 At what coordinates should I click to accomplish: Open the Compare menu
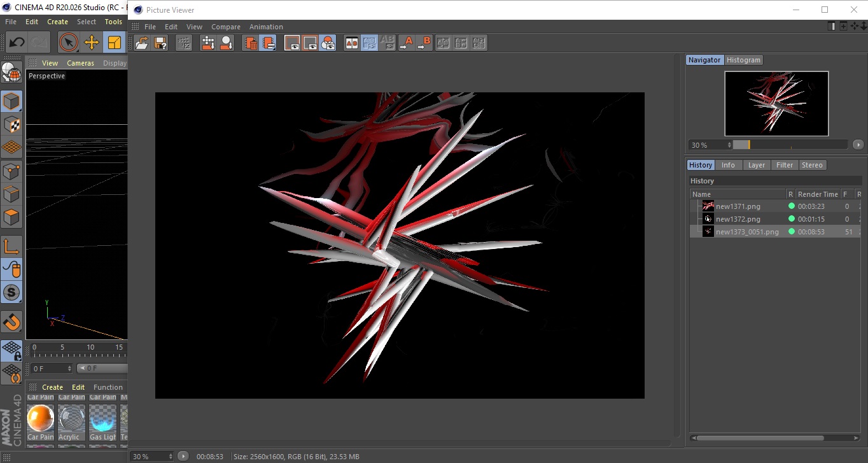click(226, 27)
